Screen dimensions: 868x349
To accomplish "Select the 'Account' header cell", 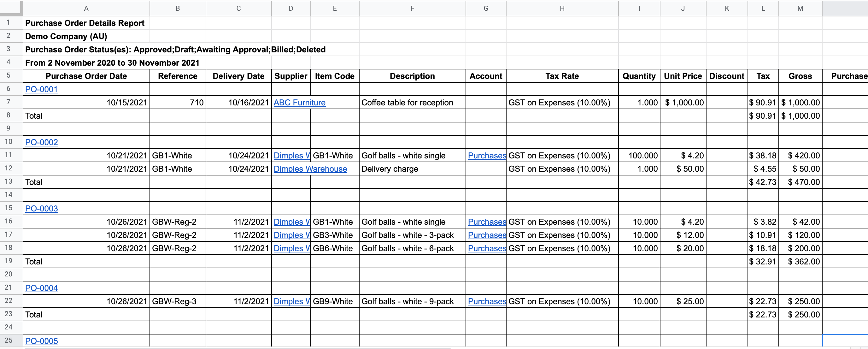I will click(486, 76).
